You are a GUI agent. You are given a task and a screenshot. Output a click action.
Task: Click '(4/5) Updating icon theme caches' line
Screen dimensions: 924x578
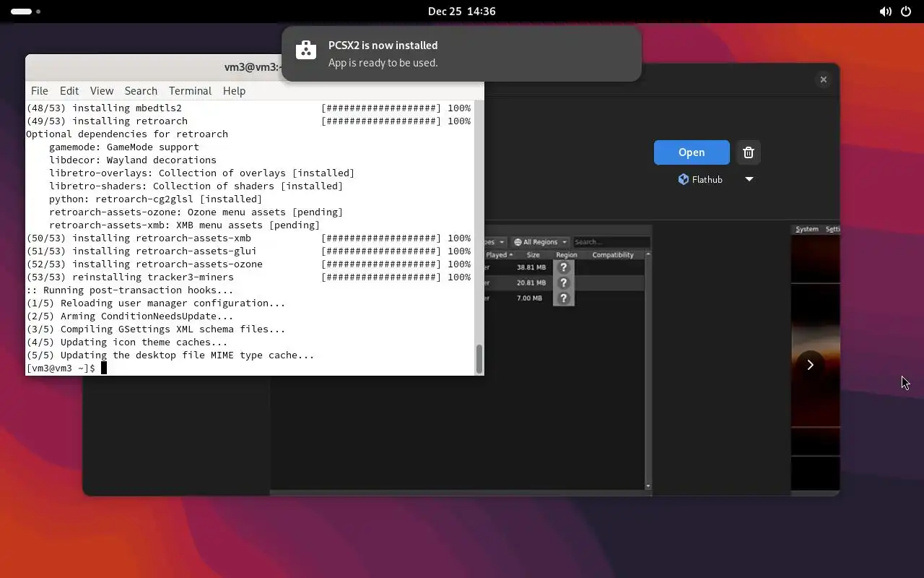[x=127, y=342]
